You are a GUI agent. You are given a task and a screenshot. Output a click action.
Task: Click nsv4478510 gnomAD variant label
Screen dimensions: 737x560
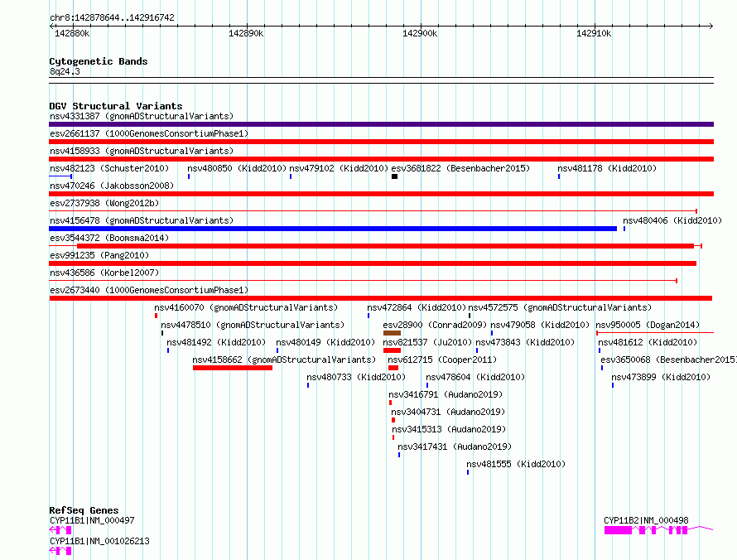pos(253,325)
